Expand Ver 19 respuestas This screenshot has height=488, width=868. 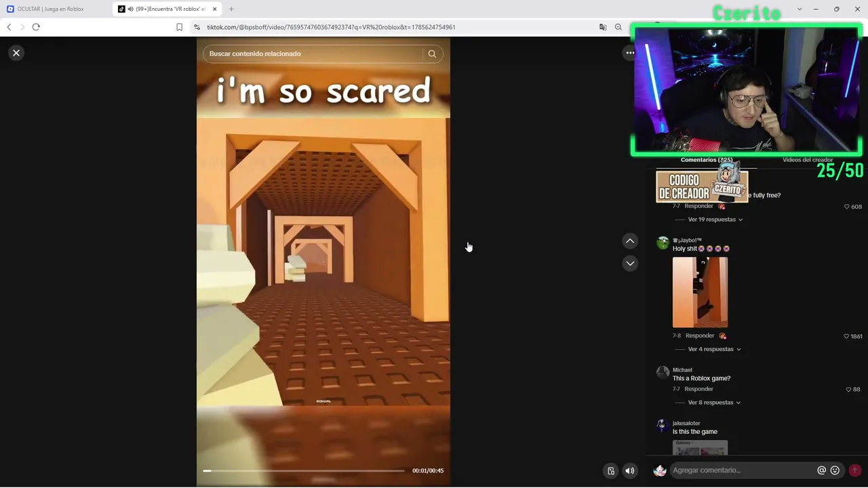pos(715,220)
